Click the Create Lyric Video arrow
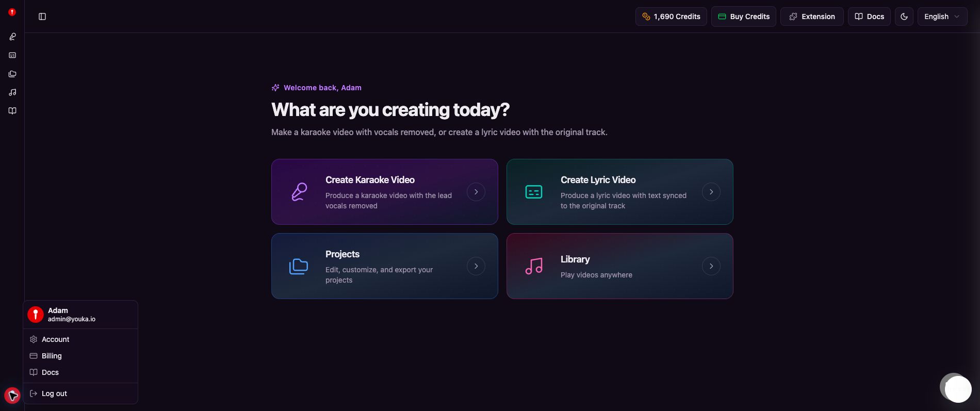The width and height of the screenshot is (980, 411). (711, 192)
